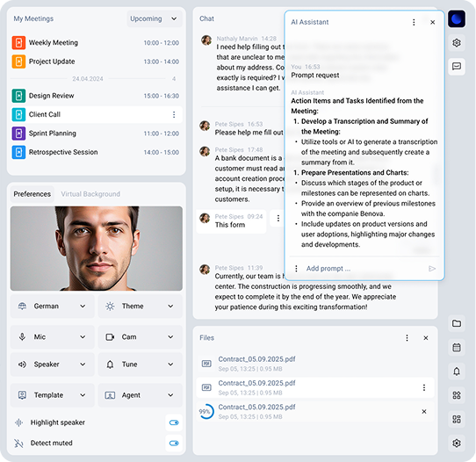Expand the Template dropdown
Viewport: 476px width, 462px height.
[53, 395]
